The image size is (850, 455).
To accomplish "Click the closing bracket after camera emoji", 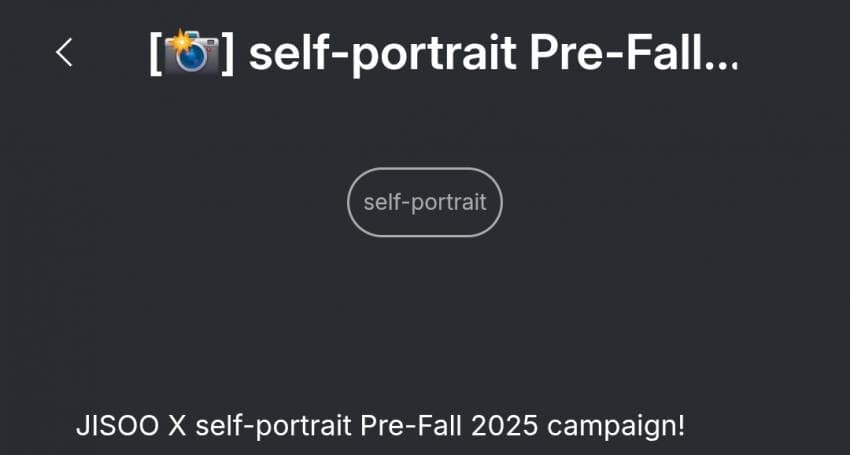I will 228,53.
